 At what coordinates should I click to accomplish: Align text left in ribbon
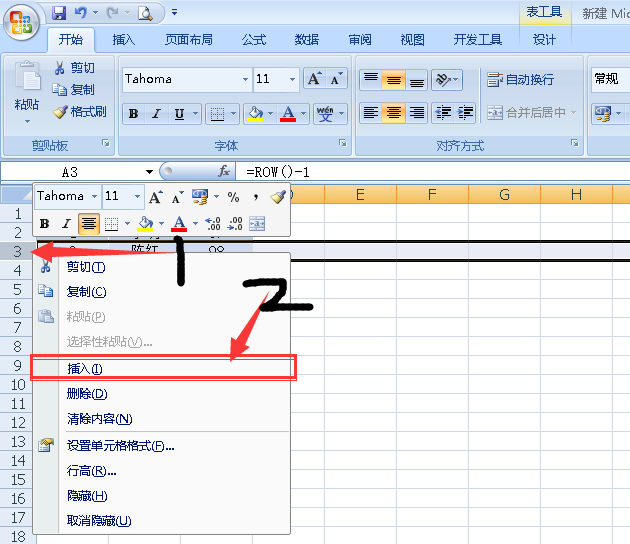coord(370,113)
